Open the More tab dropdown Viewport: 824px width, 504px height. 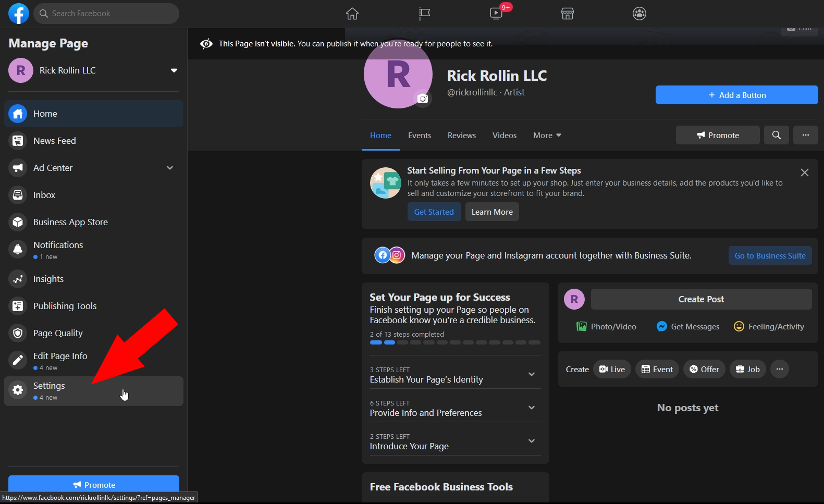[x=547, y=136]
